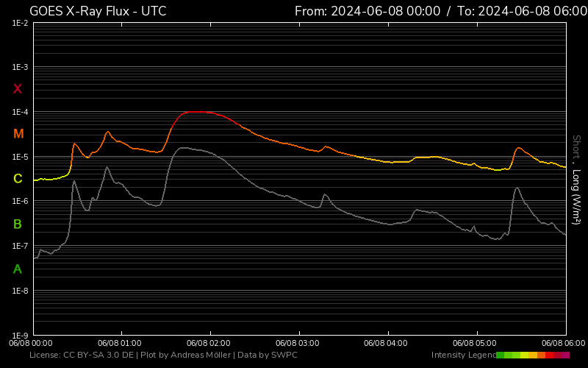This screenshot has width=588, height=368.
Task: Click the red flare peak of the long curve
Action: pos(197,112)
